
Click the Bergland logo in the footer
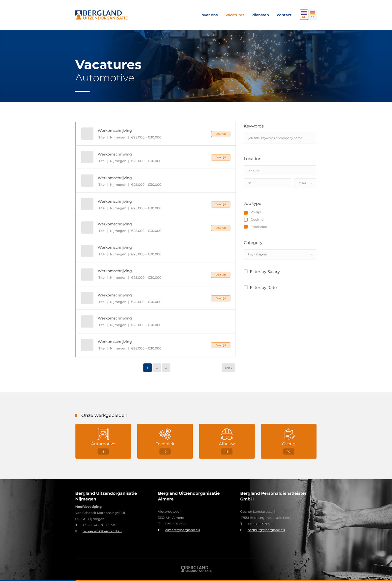coord(196,569)
